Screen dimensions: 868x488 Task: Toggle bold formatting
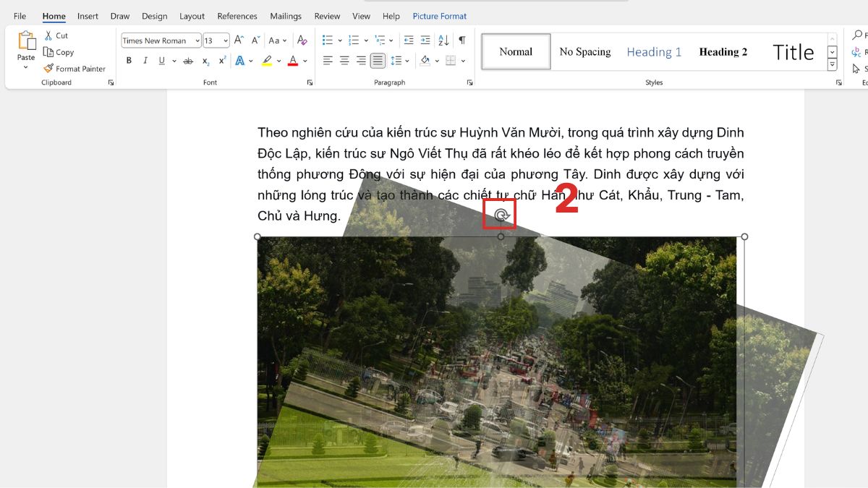pos(129,61)
